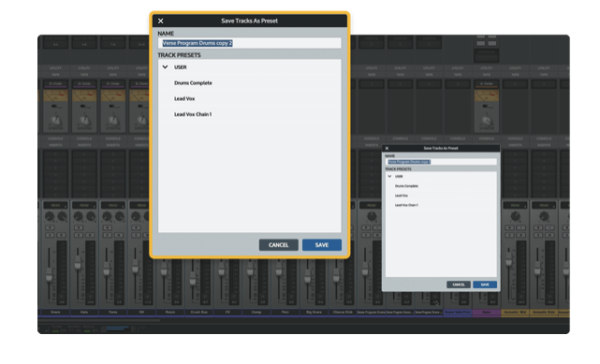Image resolution: width=600 pixels, height=364 pixels.
Task: Close the small Save Tracks As Preset dialog
Action: point(387,149)
